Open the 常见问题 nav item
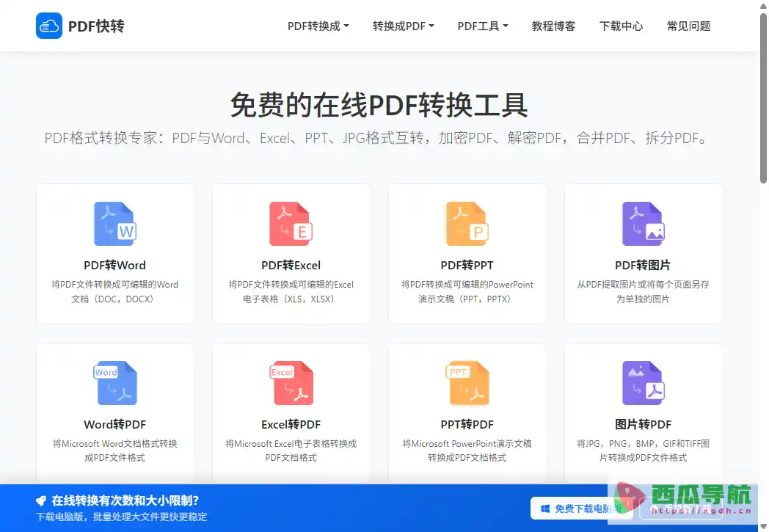Image resolution: width=769 pixels, height=532 pixels. tap(688, 26)
